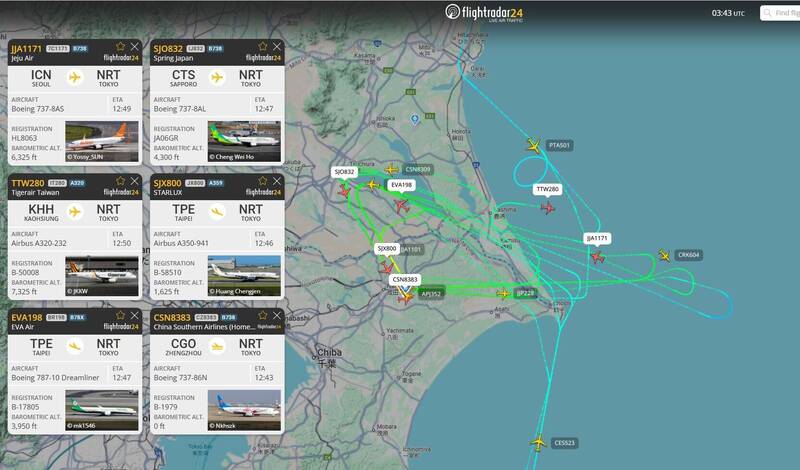This screenshot has width=800, height=470.
Task: Favorite the JJA1171 flight with star icon
Action: [x=120, y=46]
